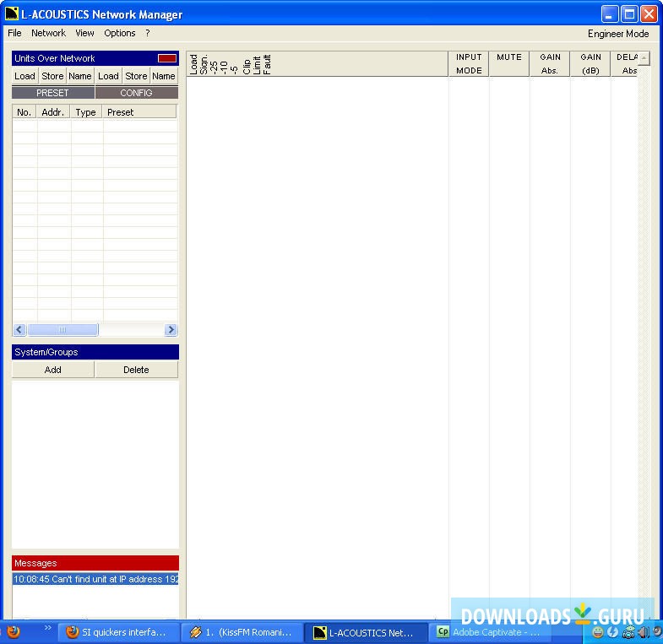Click the Engineer Mode label
This screenshot has width=663, height=644.
(617, 34)
